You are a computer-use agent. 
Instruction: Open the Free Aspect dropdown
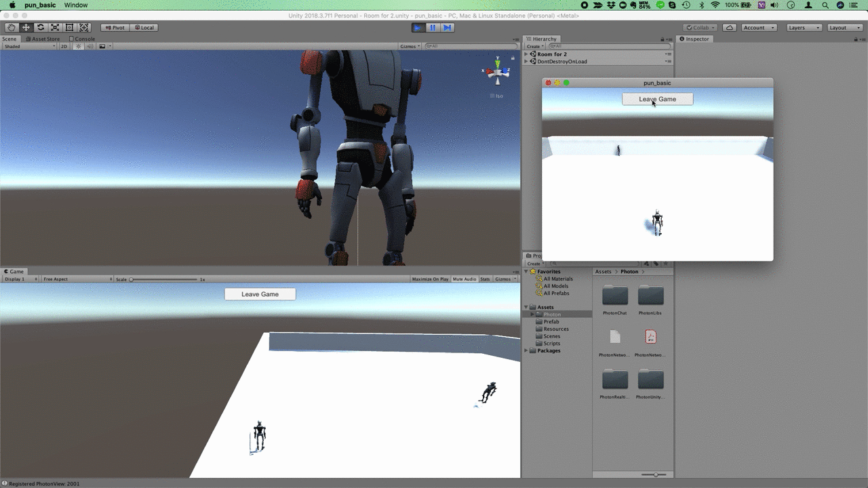(77, 279)
